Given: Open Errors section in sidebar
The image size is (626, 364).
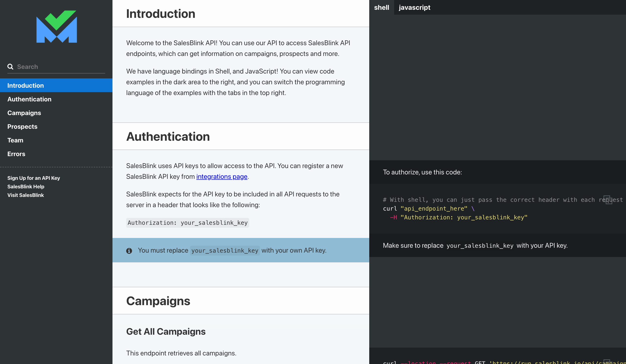Looking at the screenshot, I should (56, 154).
